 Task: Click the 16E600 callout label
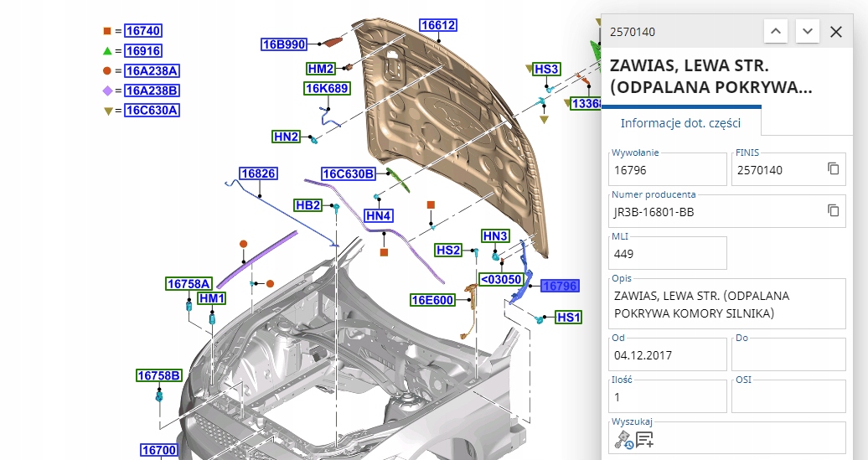pyautogui.click(x=432, y=300)
